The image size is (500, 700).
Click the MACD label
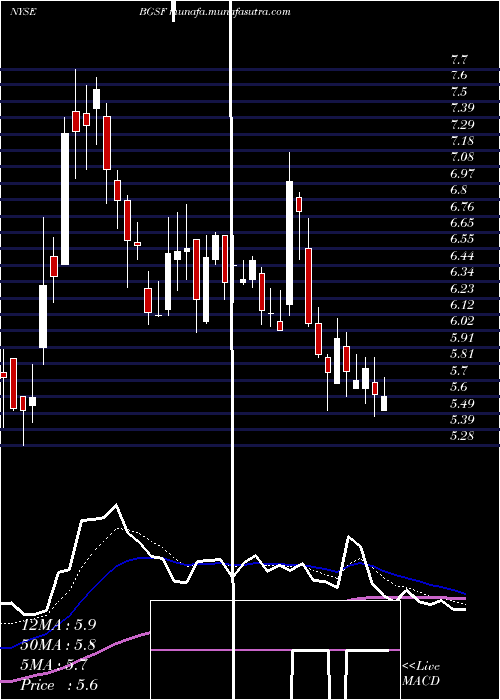(421, 681)
